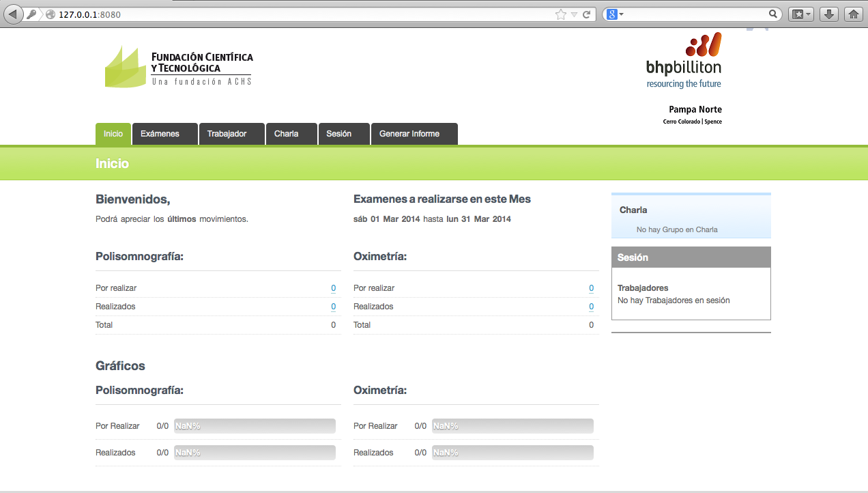Bookmark this page with the star icon

[560, 14]
